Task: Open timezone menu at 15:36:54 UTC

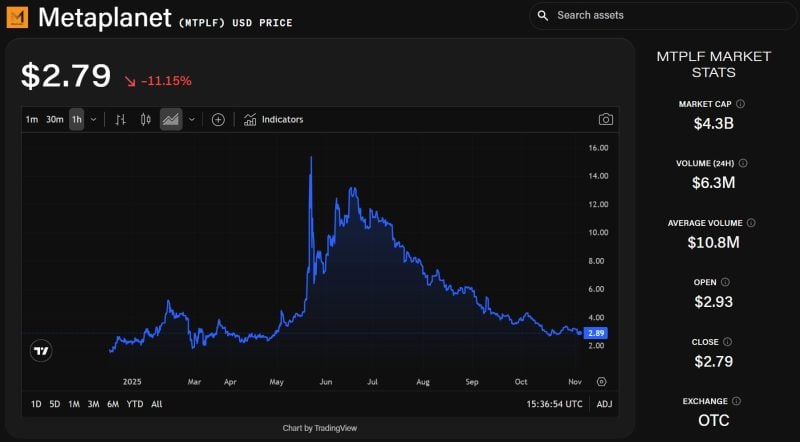Action: [552, 404]
